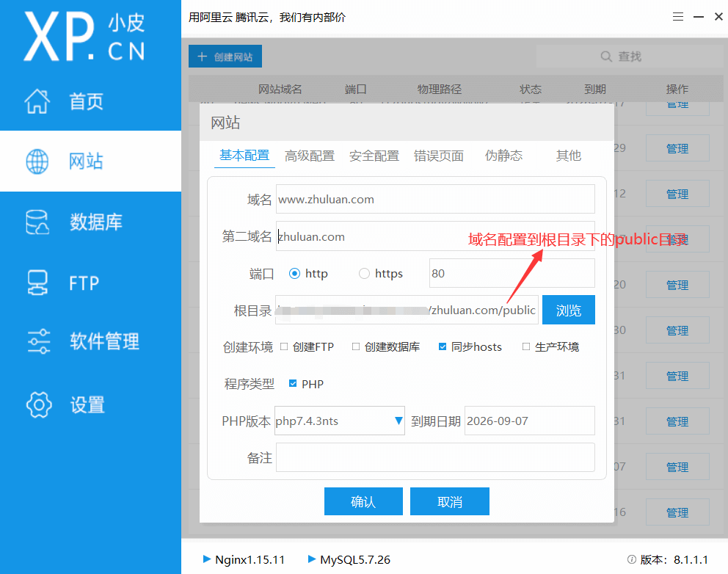The height and width of the screenshot is (574, 728).
Task: Confirm settings with the 确认 button
Action: pyautogui.click(x=363, y=501)
